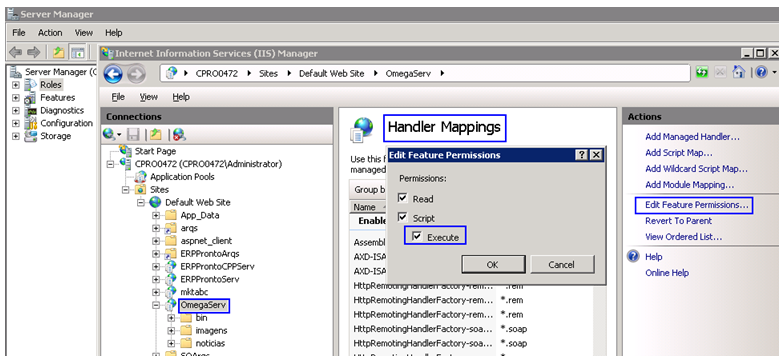Click Add Module Mapping action link
The image size is (781, 361).
coord(690,185)
